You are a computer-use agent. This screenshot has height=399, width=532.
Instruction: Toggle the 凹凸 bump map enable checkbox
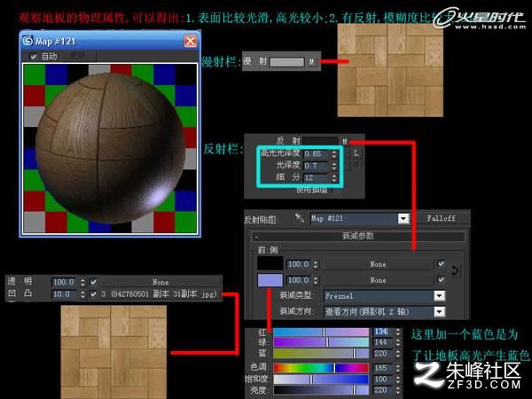(x=93, y=294)
